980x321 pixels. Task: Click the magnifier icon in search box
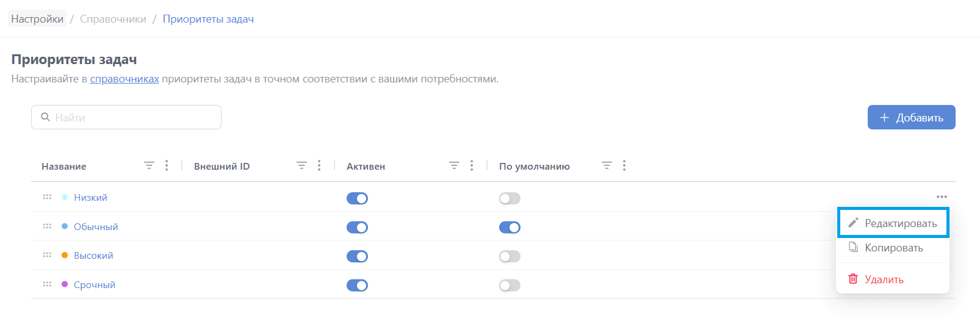click(x=45, y=117)
